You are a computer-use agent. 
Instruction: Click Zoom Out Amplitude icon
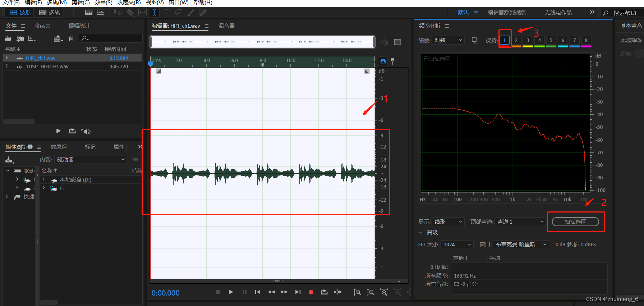(x=371, y=292)
